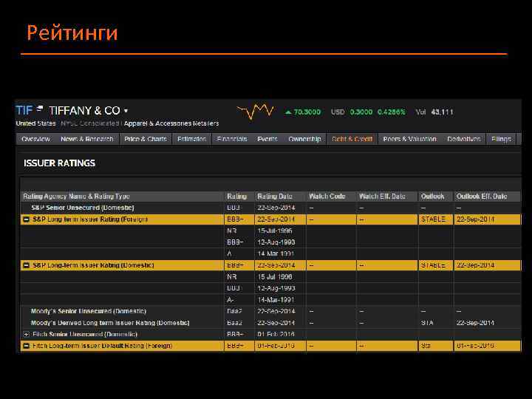Image resolution: width=532 pixels, height=399 pixels.
Task: Switch to the Overview tab
Action: click(35, 139)
